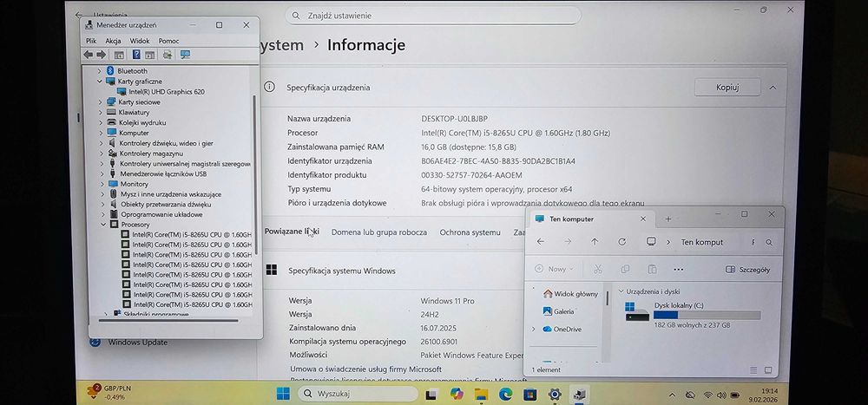Image resolution: width=868 pixels, height=405 pixels.
Task: Click the Device Manager horizontal scrollbar
Action: coord(168,320)
